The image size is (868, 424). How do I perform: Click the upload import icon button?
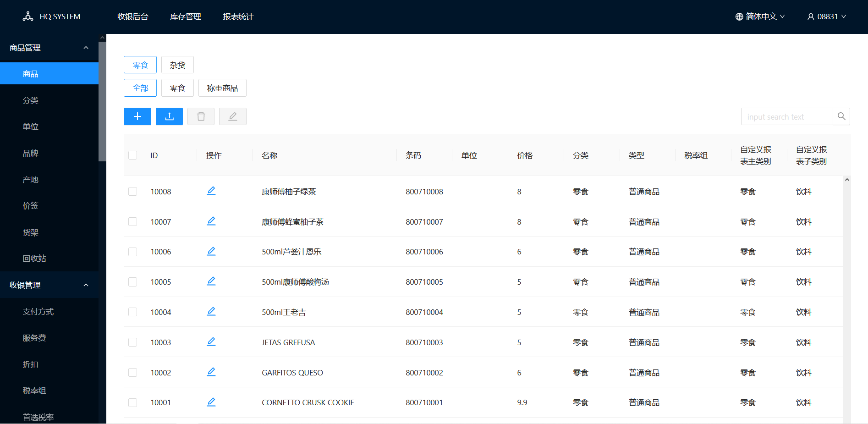(x=169, y=116)
